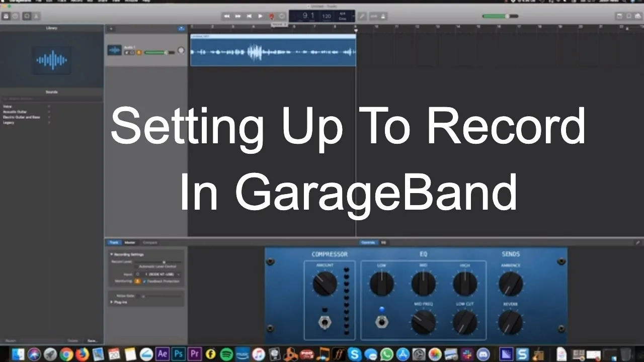Click the time signature and key display
644x362 pixels.
(343, 16)
